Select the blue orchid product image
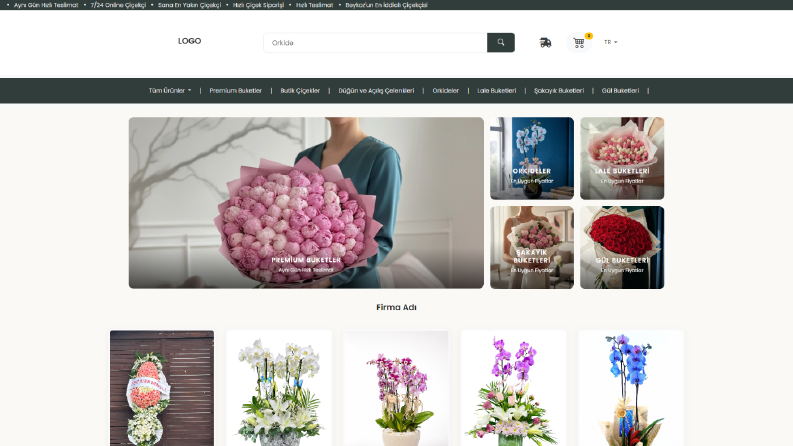The image size is (793, 446). click(x=630, y=388)
